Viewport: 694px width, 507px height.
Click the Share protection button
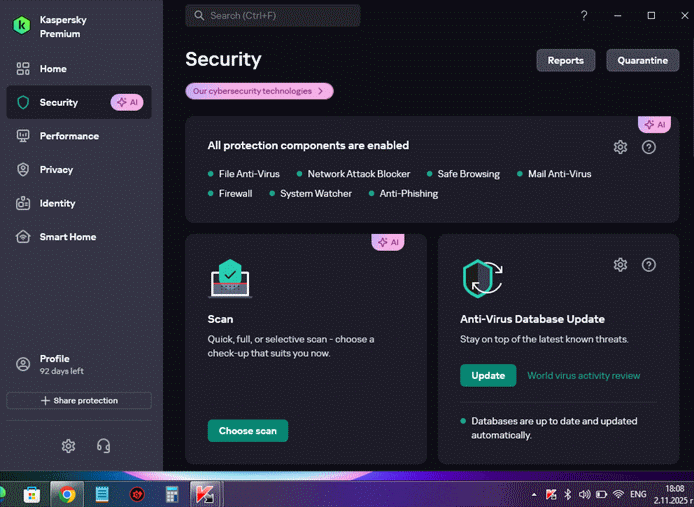coord(79,401)
